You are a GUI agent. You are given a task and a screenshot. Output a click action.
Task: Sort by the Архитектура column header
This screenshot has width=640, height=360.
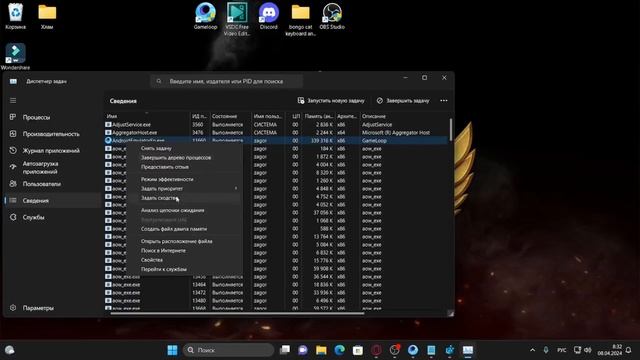(347, 116)
